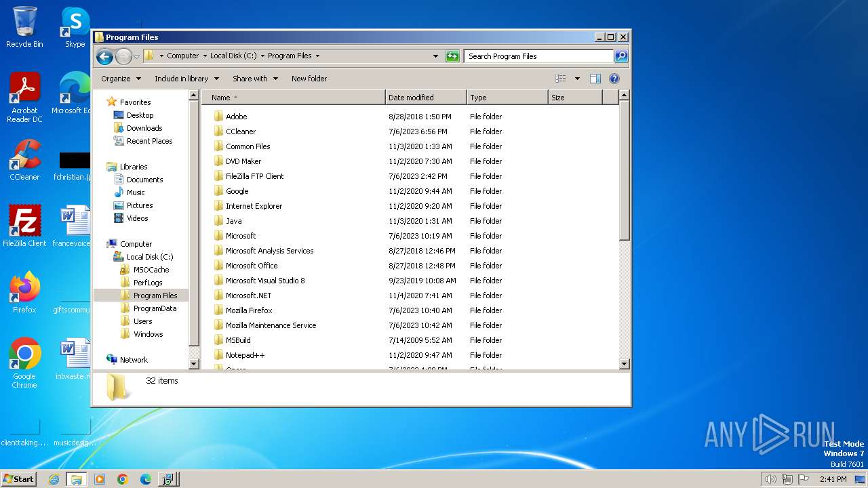The image size is (868, 488).
Task: Open the Include in library dropdown
Action: tap(186, 79)
